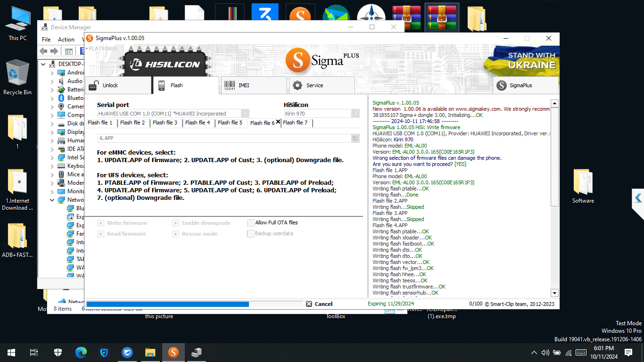Switch to Flash file 5 tab

(231, 123)
